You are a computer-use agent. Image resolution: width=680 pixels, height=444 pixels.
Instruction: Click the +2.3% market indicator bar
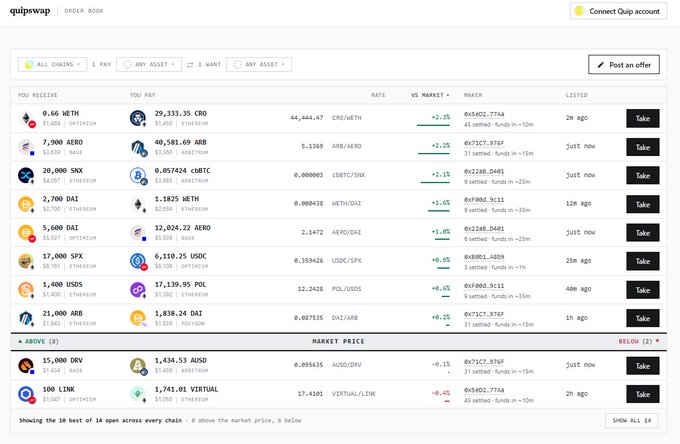(x=433, y=125)
